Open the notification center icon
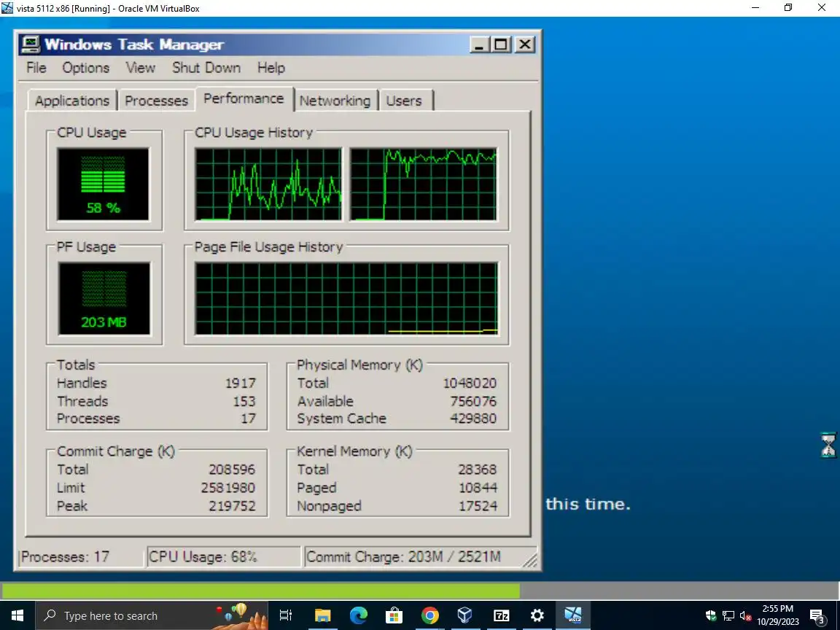This screenshot has height=630, width=840. tap(817, 616)
